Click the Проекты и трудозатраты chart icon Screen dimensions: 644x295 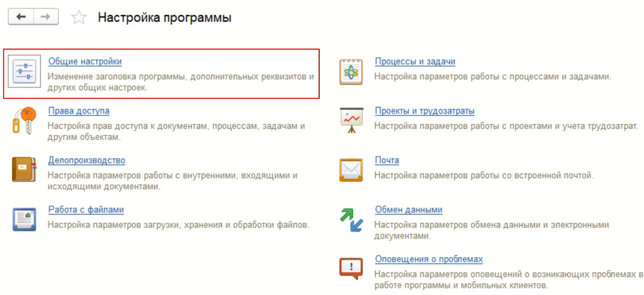351,120
